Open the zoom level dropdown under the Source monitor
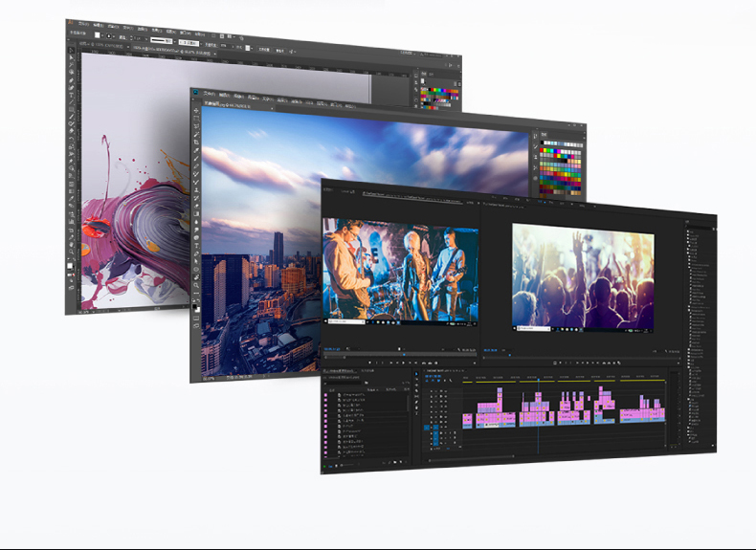The width and height of the screenshot is (756, 550). point(348,350)
